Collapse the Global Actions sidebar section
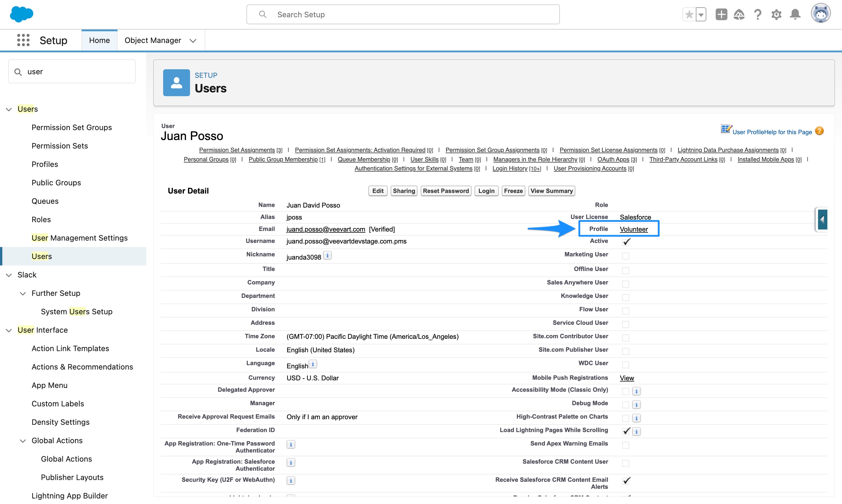Image resolution: width=842 pixels, height=504 pixels. (x=23, y=441)
